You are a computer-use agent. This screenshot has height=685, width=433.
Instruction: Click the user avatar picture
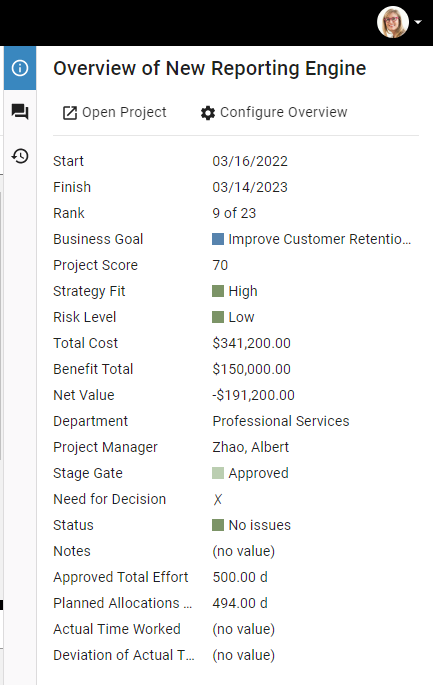pos(393,22)
